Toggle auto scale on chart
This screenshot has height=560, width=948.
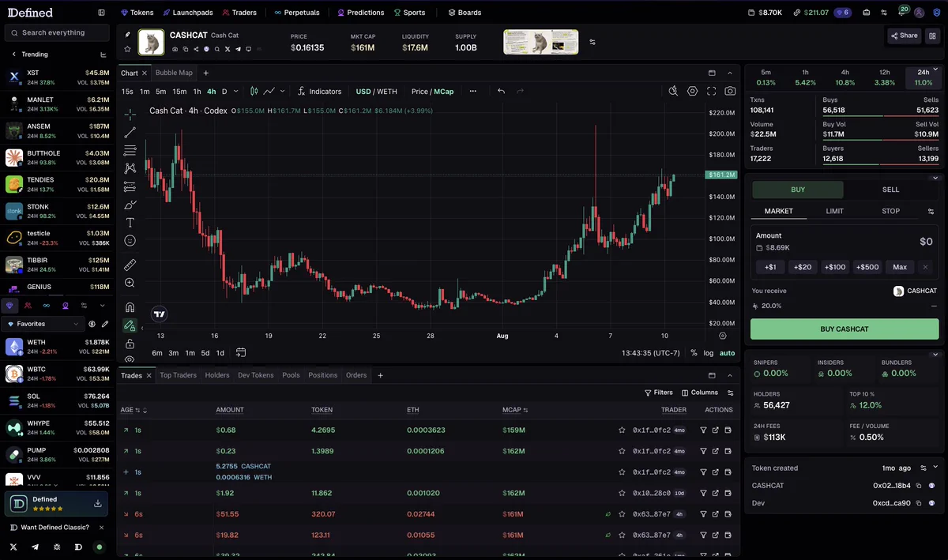[x=727, y=353]
